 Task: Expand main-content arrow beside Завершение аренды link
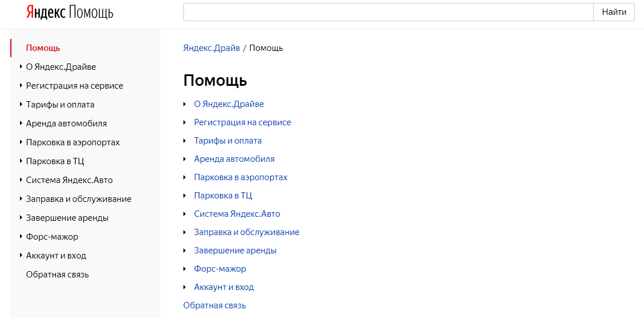[185, 250]
